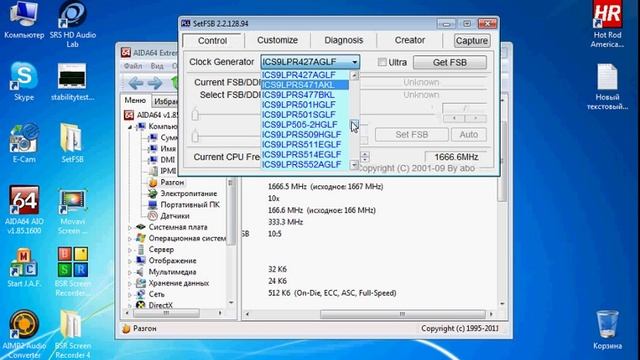Click AIDA64 forward arrow toolbar icon
The image size is (640, 360).
(155, 83)
